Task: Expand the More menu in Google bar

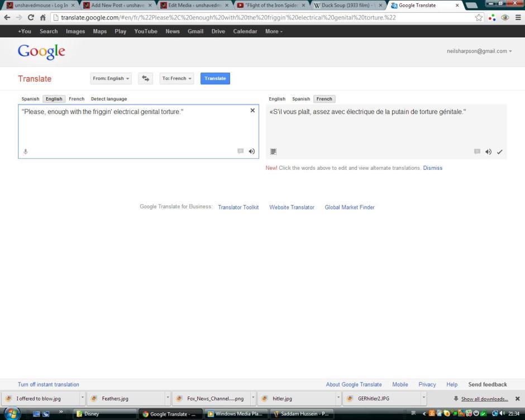Action: tap(274, 31)
